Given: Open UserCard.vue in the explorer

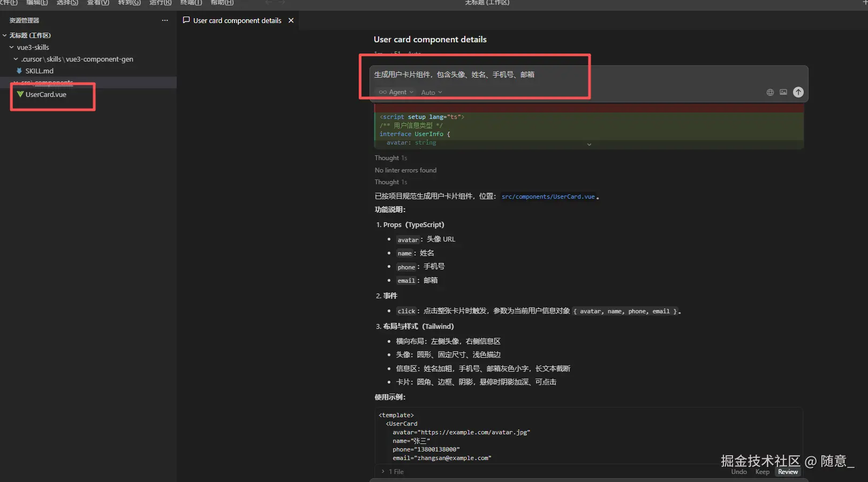Looking at the screenshot, I should coord(46,94).
